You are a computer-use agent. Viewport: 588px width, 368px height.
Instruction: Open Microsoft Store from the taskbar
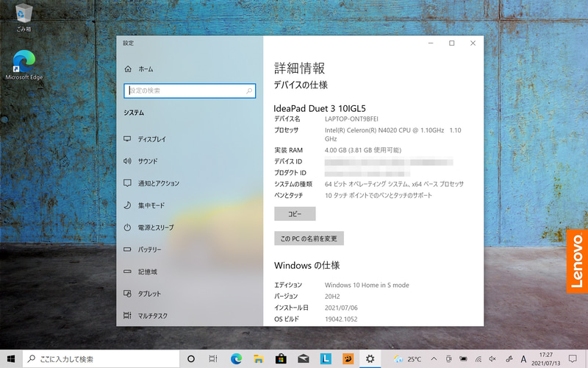281,359
